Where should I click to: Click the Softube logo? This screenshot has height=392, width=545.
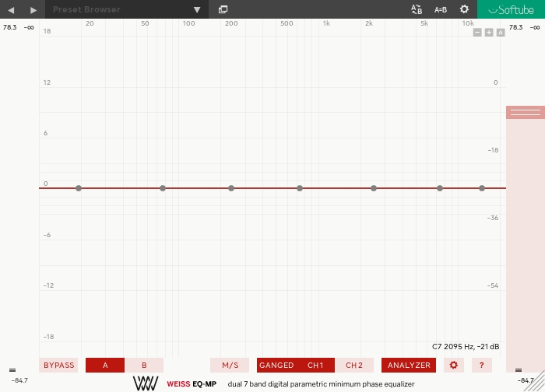pyautogui.click(x=511, y=9)
